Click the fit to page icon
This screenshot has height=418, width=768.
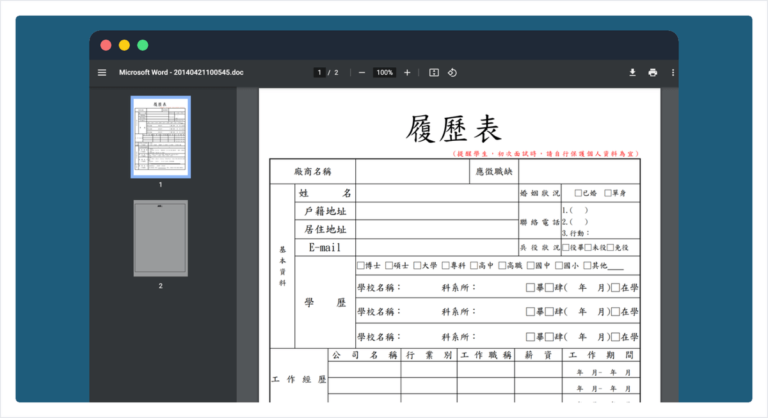point(434,73)
